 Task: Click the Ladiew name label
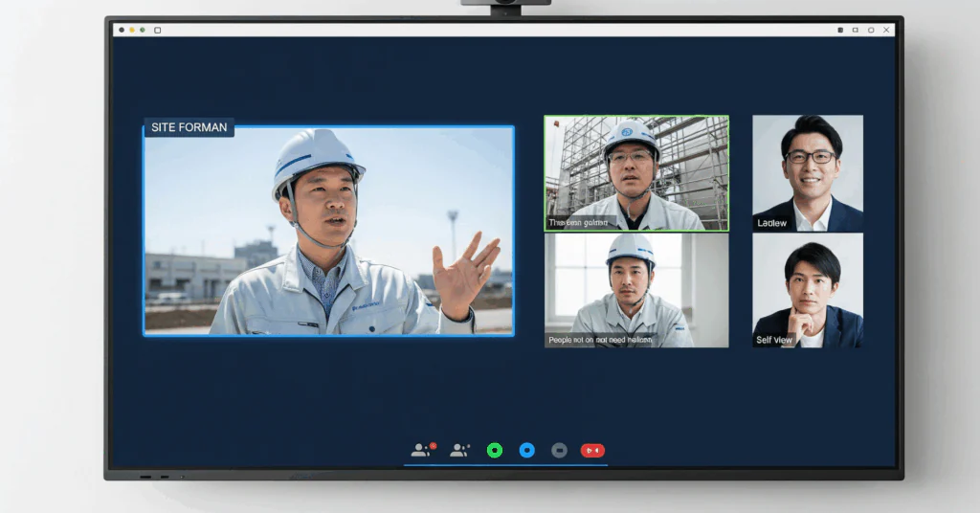771,223
